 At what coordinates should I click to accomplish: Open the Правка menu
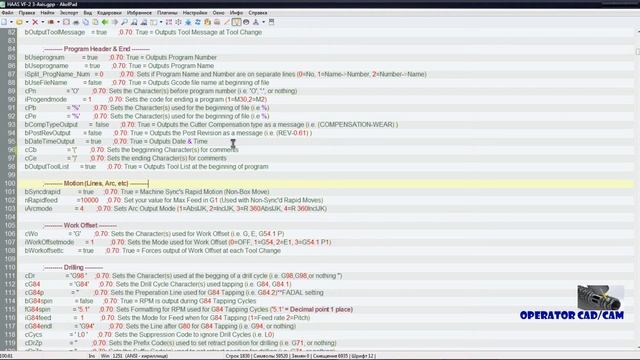27,13
